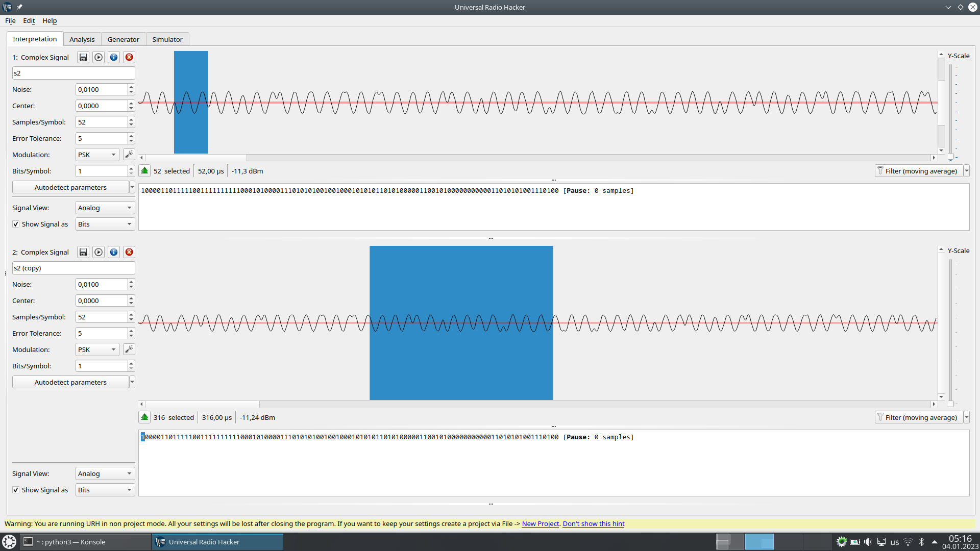
Task: Follow the New Project link
Action: click(540, 523)
